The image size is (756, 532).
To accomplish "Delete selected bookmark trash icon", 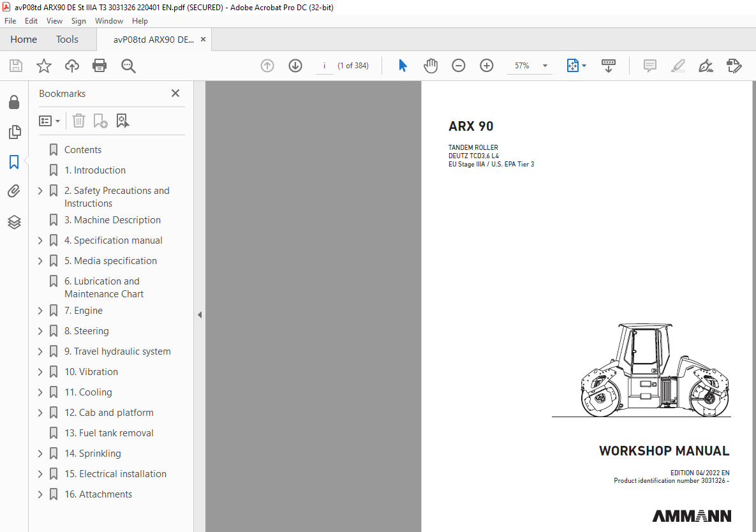I will (x=78, y=121).
